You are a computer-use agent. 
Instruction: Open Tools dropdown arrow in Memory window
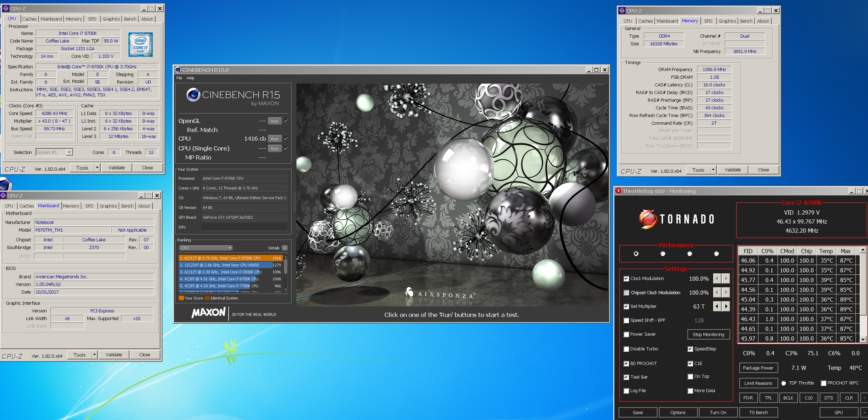(713, 170)
